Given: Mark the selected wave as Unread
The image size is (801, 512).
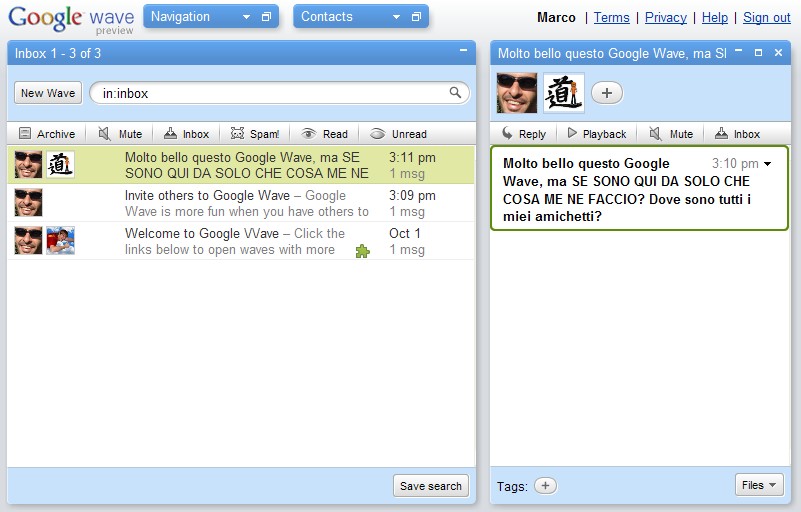Looking at the screenshot, I should click(x=398, y=134).
